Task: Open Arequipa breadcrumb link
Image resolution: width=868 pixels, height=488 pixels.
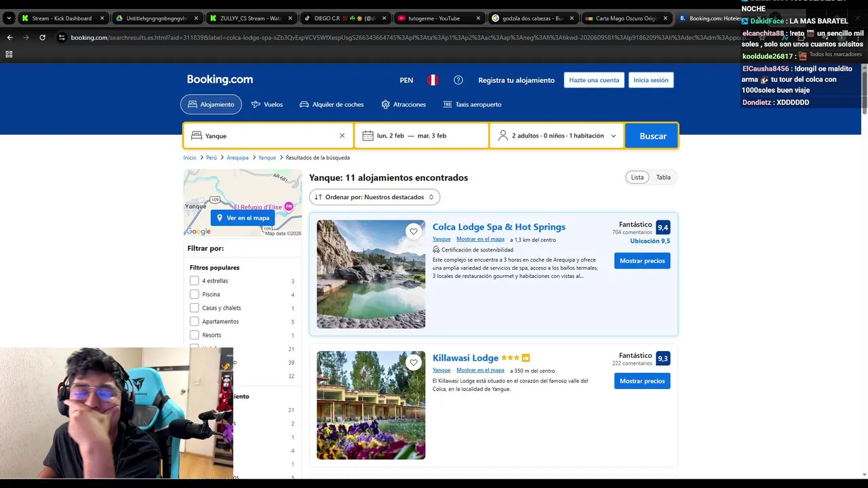Action: tap(237, 157)
